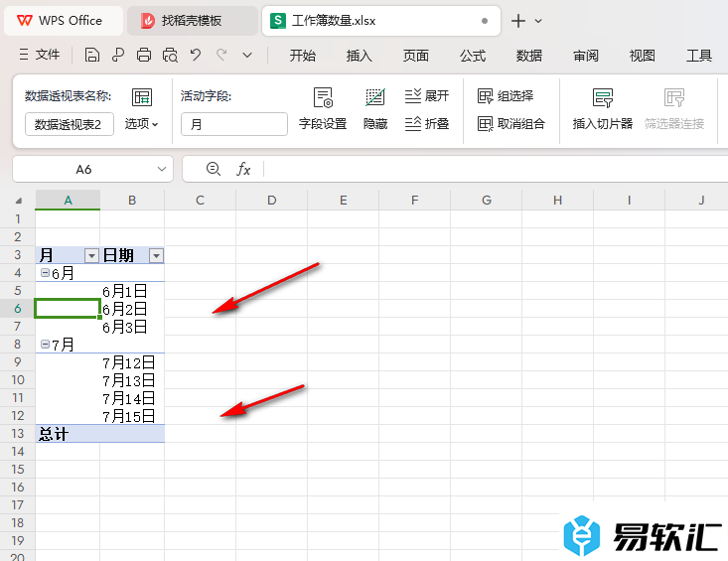Switch to the 审阅 ribbon tab
Image resolution: width=728 pixels, height=561 pixels.
click(x=585, y=56)
